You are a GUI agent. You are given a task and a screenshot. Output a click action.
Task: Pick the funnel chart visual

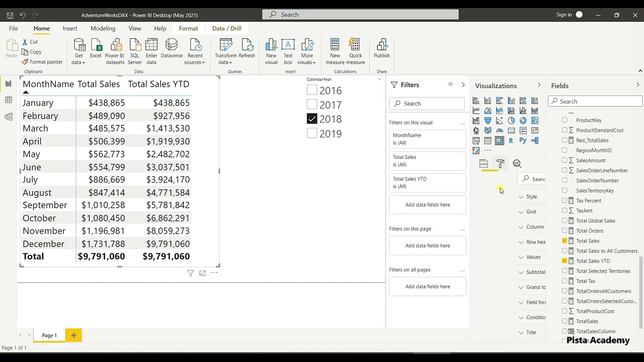488,121
